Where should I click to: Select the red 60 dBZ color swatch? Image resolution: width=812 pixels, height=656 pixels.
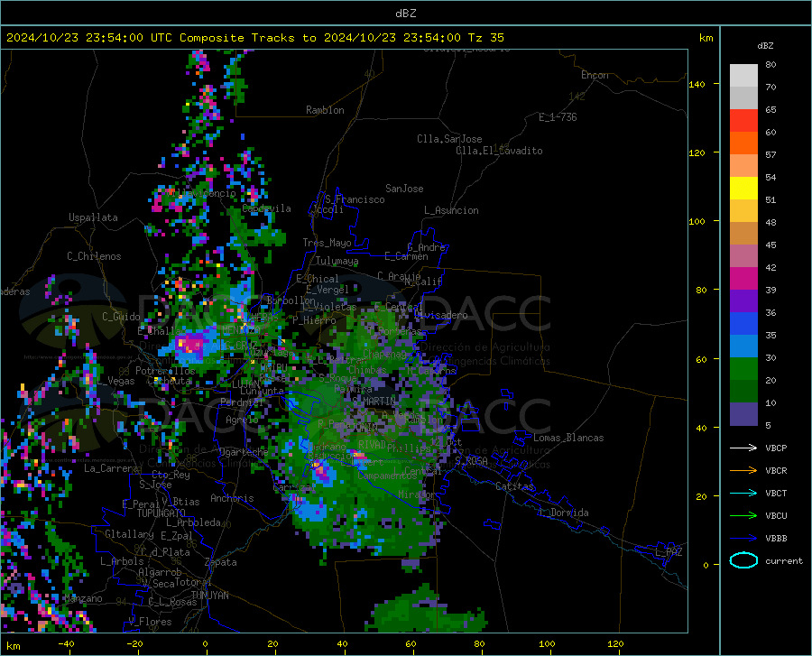pyautogui.click(x=743, y=121)
